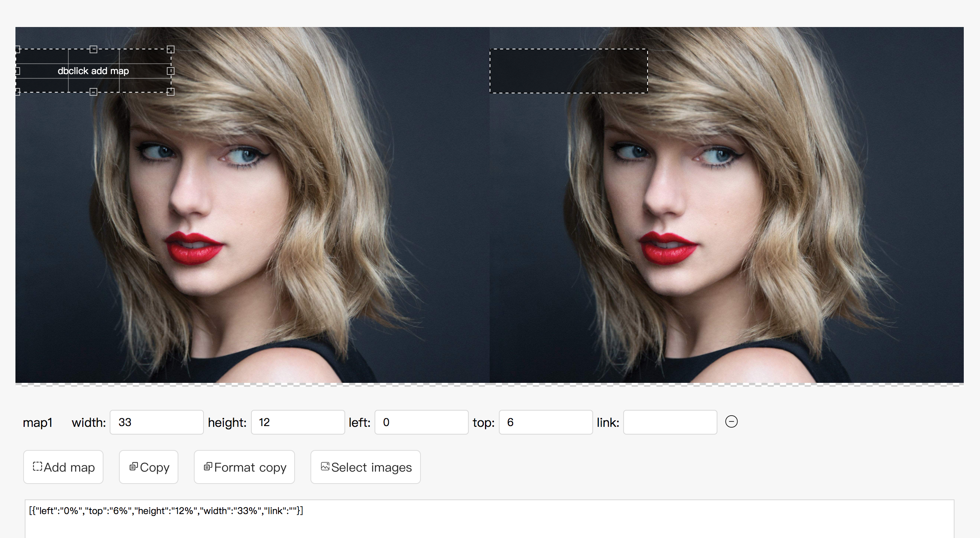Focus the top input showing 6

click(x=546, y=422)
